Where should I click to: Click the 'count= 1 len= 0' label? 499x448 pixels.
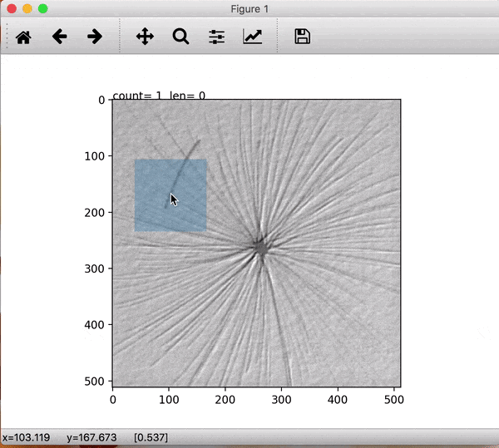pos(159,96)
